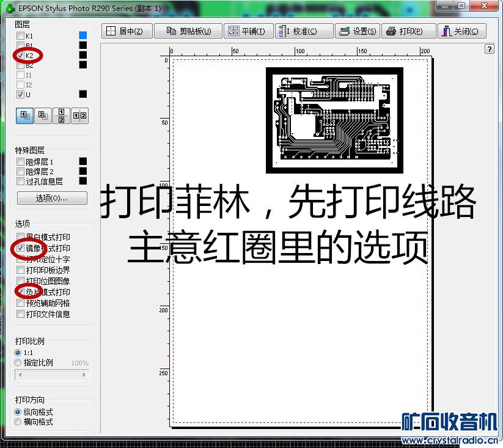503x448 pixels.
Task: Click the 居中 (center) toolbar button
Action: pyautogui.click(x=127, y=31)
